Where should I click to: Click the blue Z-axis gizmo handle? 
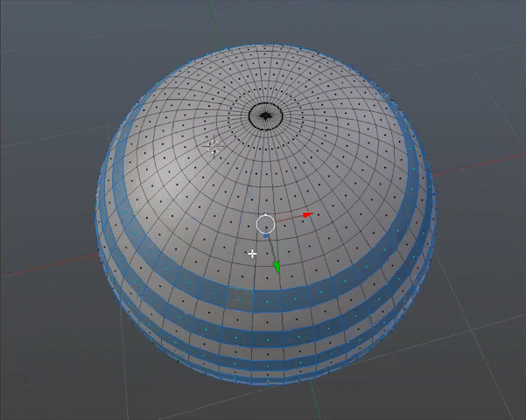tap(266, 236)
